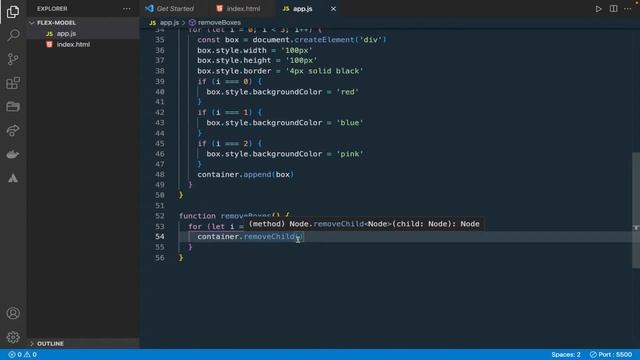Close the app.js tab
640x360 pixels.
pyautogui.click(x=333, y=9)
